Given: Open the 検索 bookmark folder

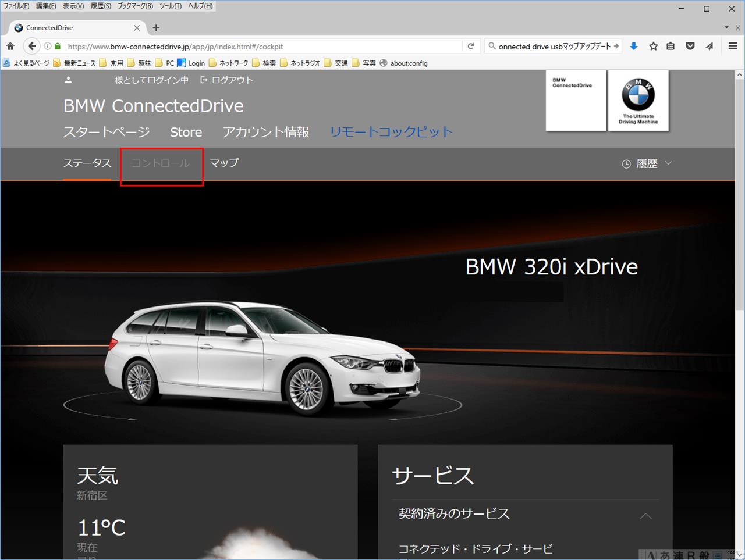Looking at the screenshot, I should pyautogui.click(x=264, y=63).
